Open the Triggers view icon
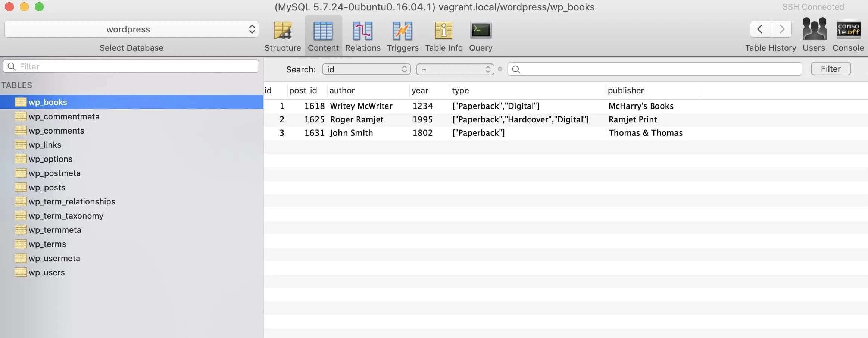This screenshot has width=868, height=338. coord(402,31)
